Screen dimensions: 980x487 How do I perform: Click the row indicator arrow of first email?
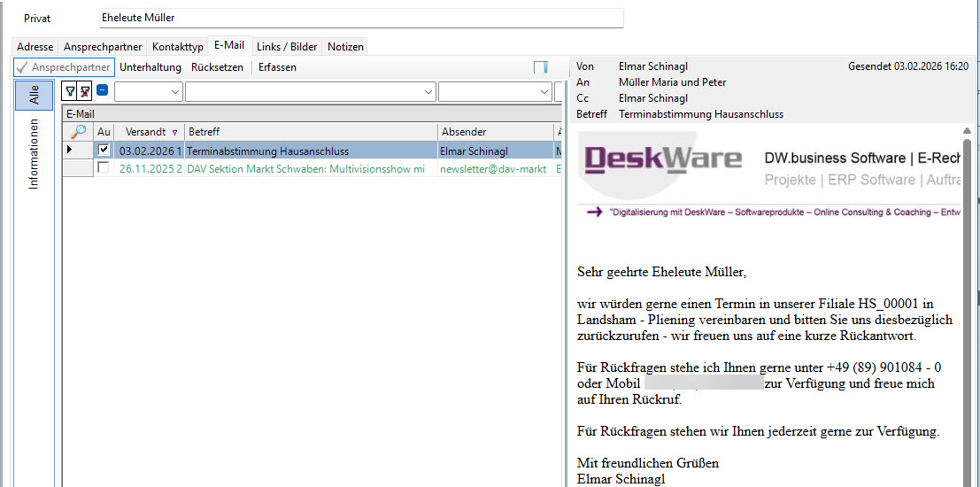click(x=70, y=151)
